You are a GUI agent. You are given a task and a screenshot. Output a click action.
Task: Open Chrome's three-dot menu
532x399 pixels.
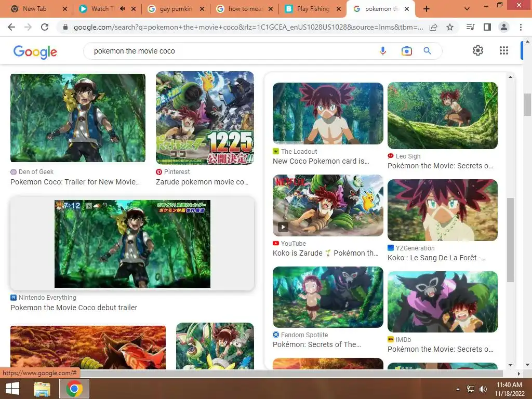click(521, 27)
